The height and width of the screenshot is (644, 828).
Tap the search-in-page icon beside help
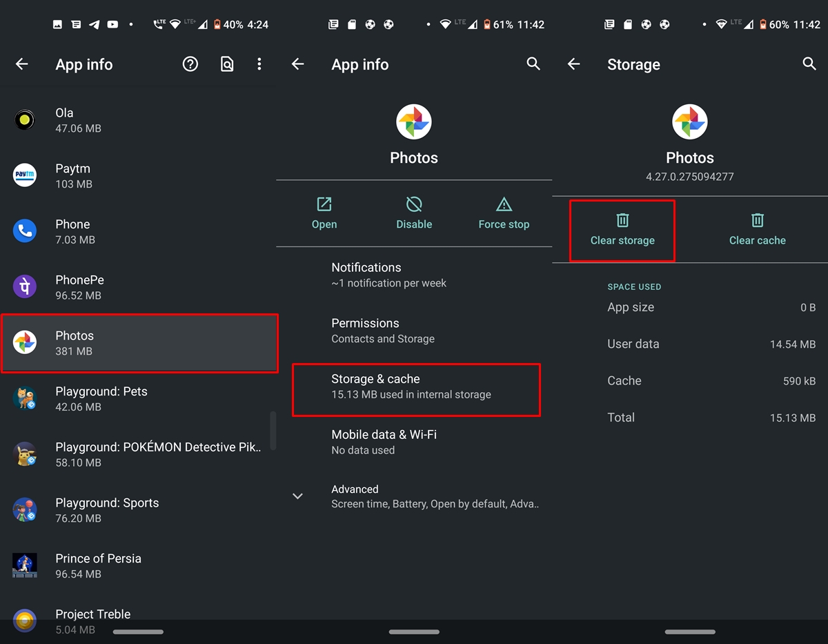(226, 64)
